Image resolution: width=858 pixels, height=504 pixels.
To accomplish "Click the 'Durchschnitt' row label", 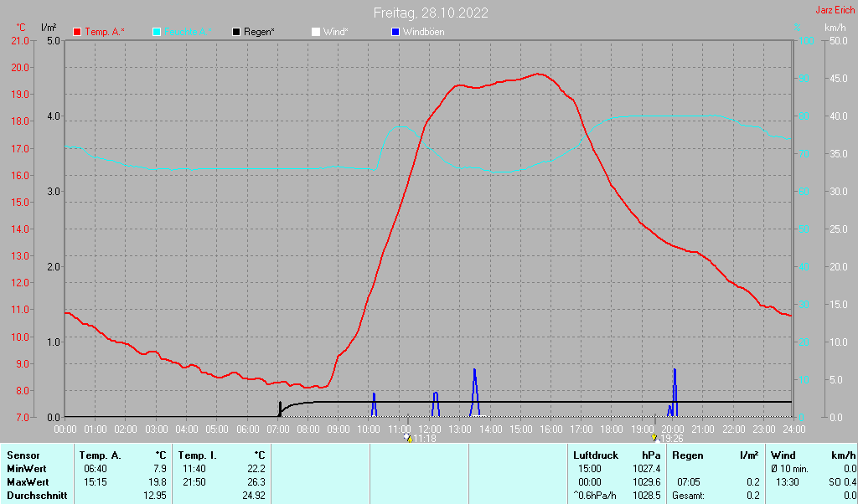I will 37,496.
